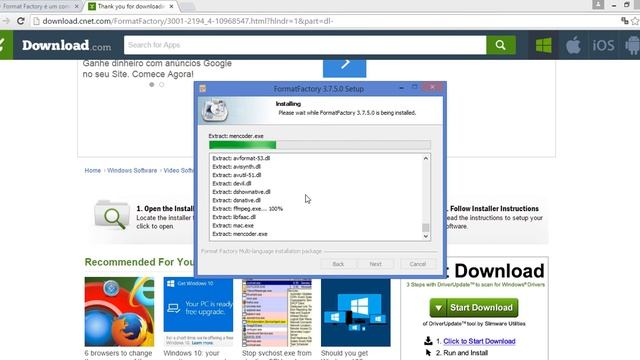
Task: Select log line Extract: libfaac.dll
Action: 234,217
